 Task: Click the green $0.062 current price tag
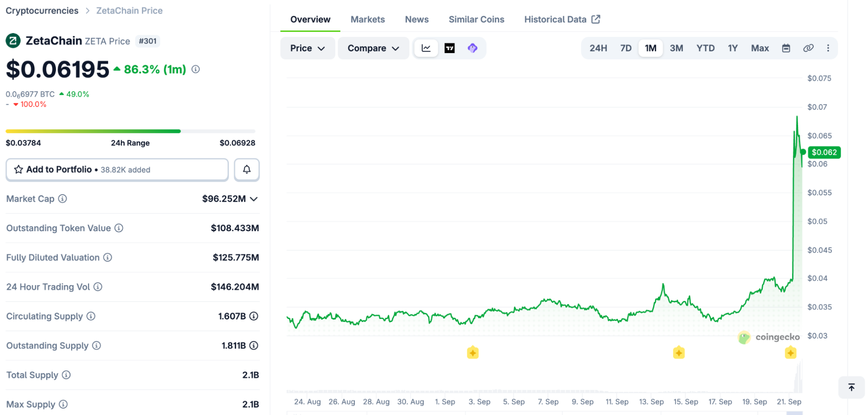pos(824,152)
